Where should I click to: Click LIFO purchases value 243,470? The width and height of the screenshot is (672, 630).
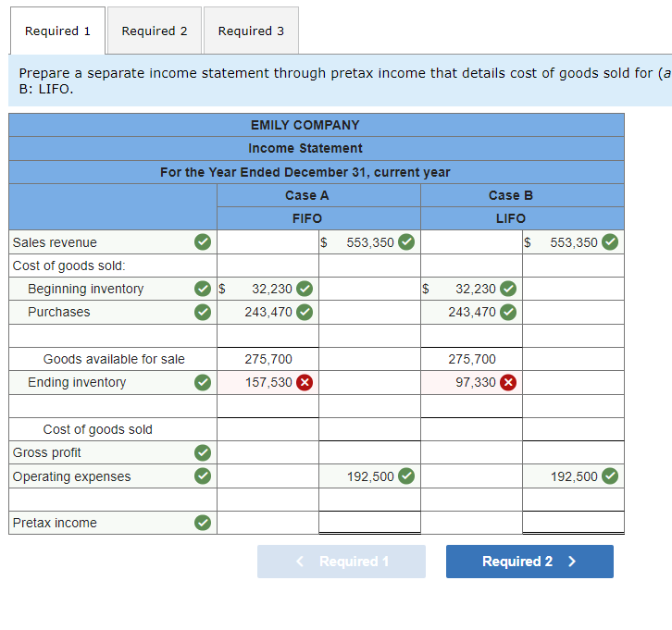(x=472, y=312)
